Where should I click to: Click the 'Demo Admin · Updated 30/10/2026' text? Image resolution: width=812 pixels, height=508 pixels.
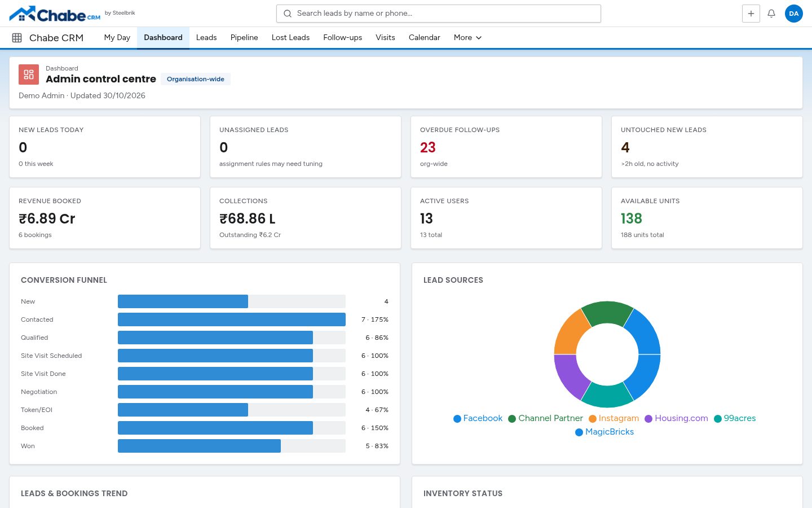point(82,95)
